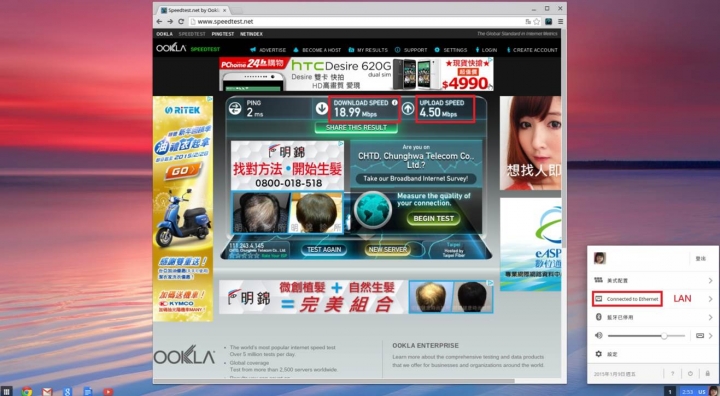Open the SUPPORT link
The image size is (720, 396).
[411, 50]
